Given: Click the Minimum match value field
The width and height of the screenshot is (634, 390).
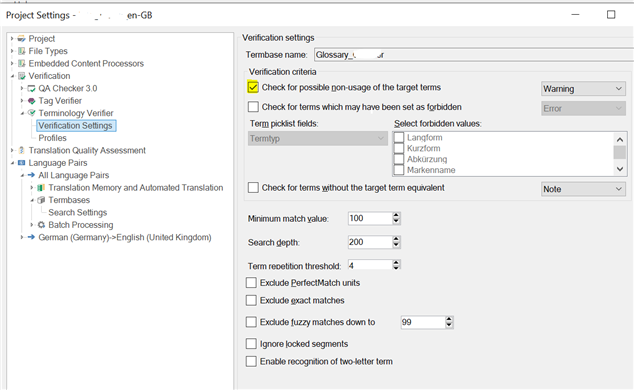Looking at the screenshot, I should pyautogui.click(x=370, y=218).
